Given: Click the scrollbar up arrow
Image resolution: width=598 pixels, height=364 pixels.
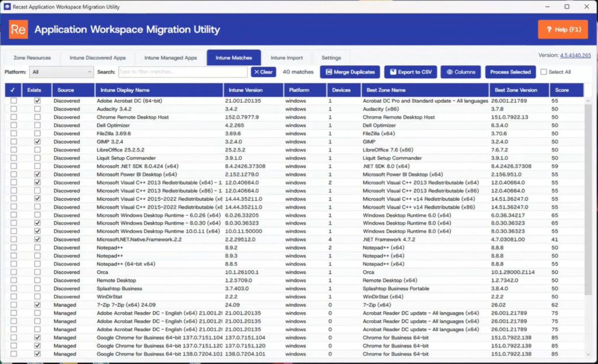Looking at the screenshot, I should pos(587,101).
